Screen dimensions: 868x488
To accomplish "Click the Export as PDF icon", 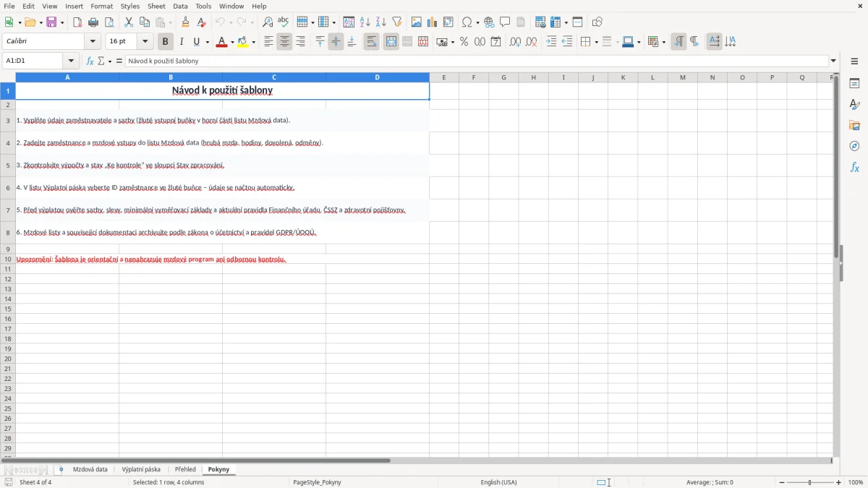I will 77,22.
